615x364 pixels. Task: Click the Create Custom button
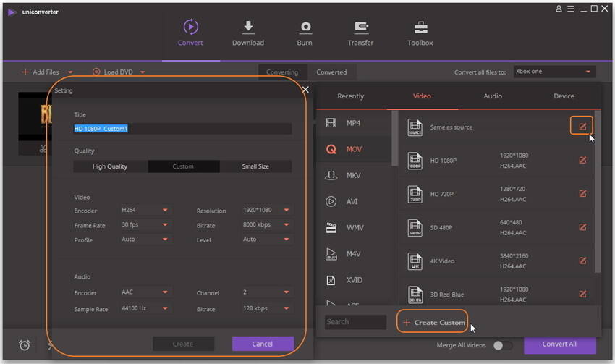433,323
